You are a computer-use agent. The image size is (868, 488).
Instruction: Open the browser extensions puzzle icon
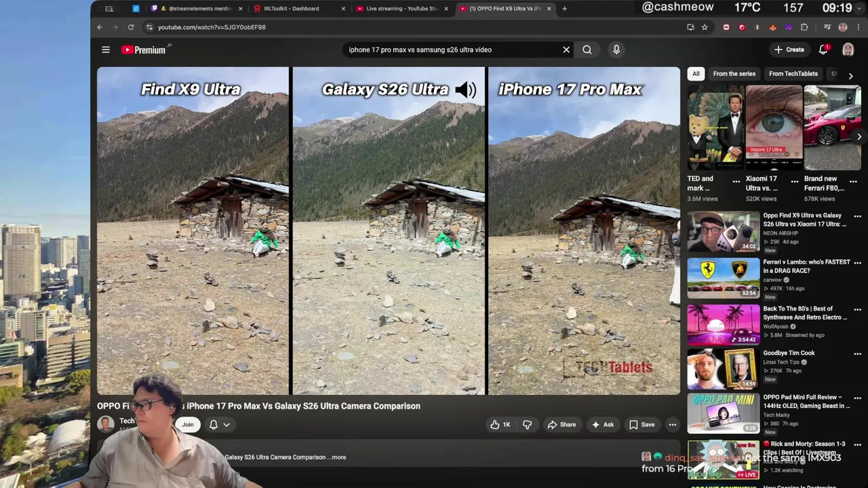click(804, 27)
